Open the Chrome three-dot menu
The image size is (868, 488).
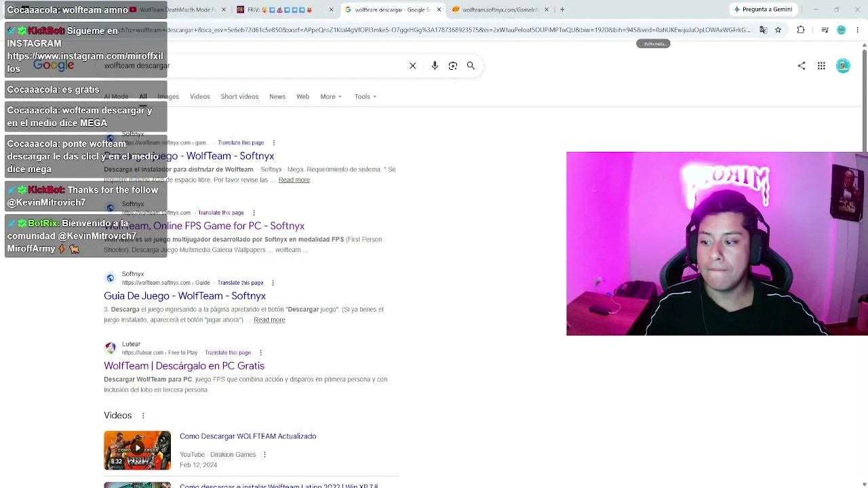857,30
